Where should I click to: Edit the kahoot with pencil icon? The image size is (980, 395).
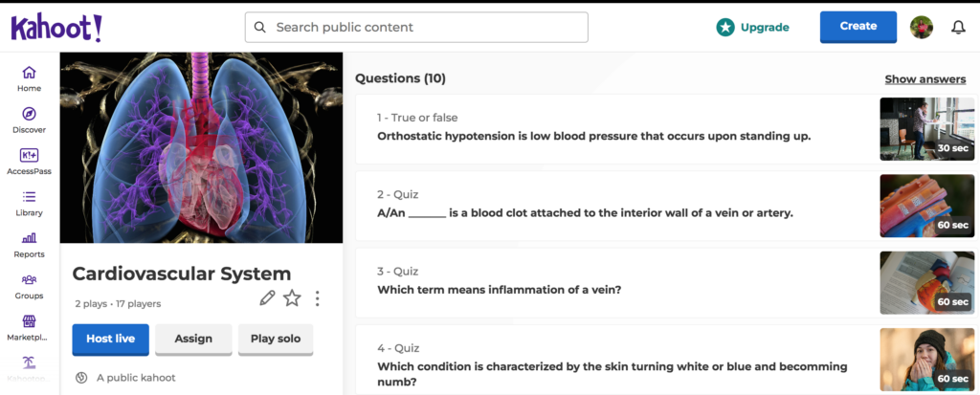pos(268,298)
